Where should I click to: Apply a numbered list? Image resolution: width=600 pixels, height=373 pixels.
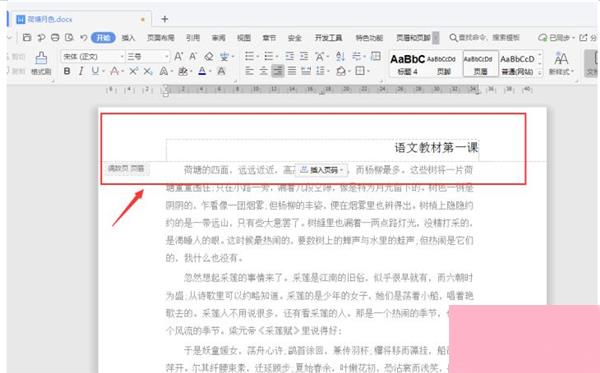pyautogui.click(x=269, y=57)
